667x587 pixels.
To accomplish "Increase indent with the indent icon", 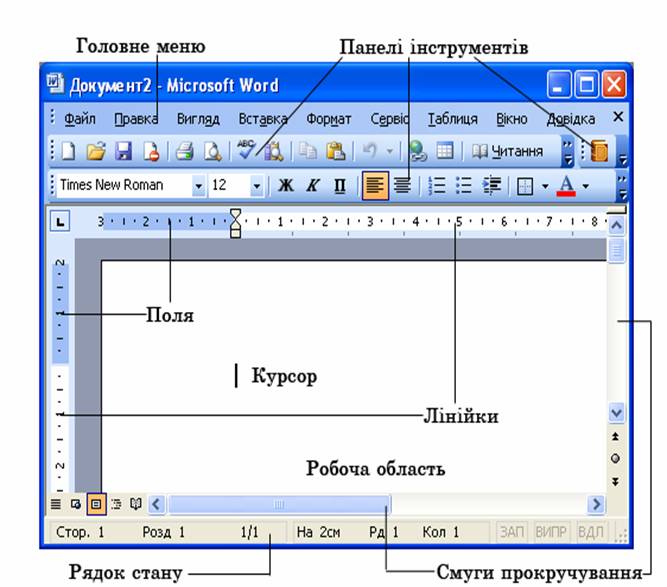I will tap(491, 185).
